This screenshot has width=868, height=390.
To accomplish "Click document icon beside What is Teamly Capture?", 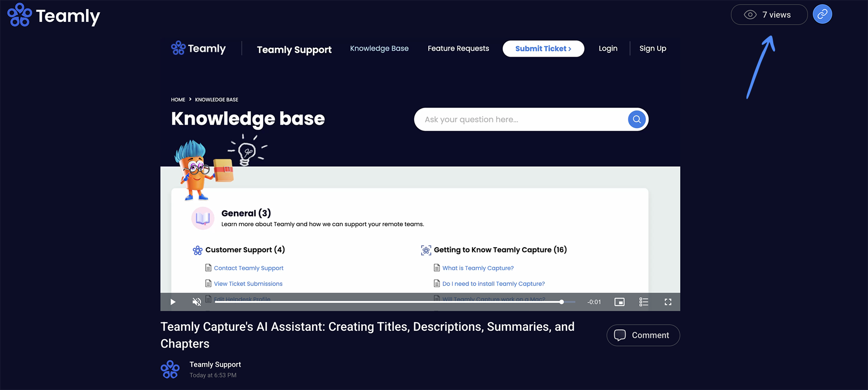I will point(437,268).
